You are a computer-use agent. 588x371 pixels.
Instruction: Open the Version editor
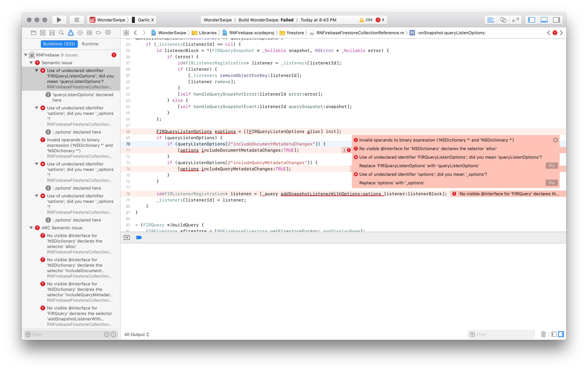point(516,20)
